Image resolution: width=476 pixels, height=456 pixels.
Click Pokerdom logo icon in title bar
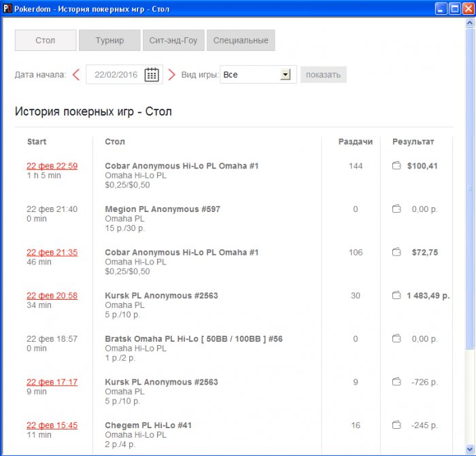[x=7, y=9]
